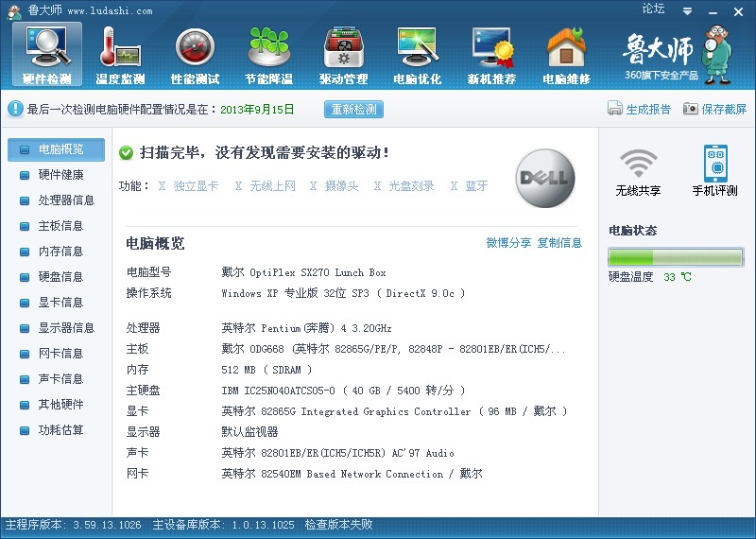Open the 硬件检测 hardware detection tool

point(46,55)
